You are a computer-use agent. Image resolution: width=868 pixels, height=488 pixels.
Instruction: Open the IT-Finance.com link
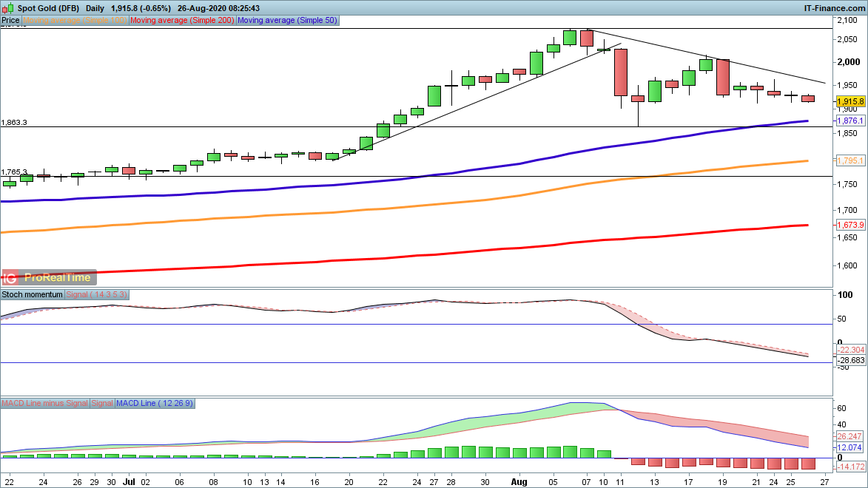click(835, 7)
